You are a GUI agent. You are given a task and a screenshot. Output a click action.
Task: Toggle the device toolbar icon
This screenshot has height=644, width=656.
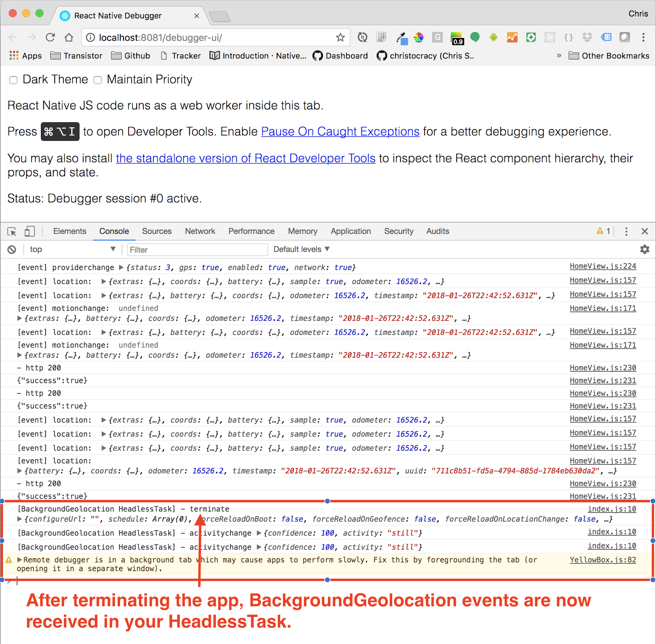[x=30, y=231]
